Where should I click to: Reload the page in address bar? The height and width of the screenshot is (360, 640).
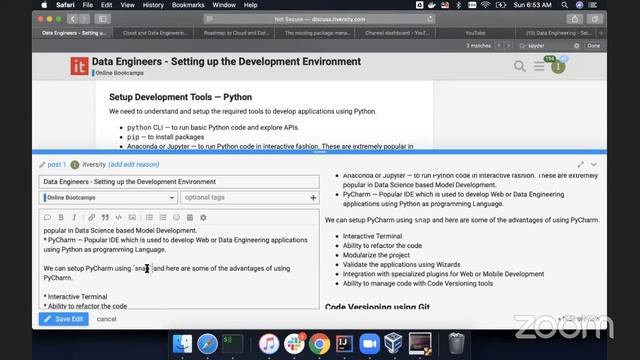click(x=430, y=19)
